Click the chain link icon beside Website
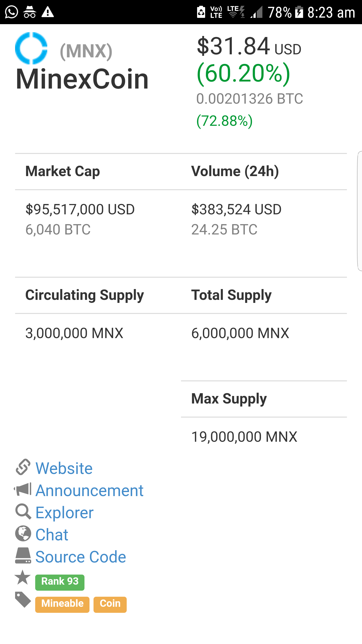The image size is (362, 644). [23, 467]
